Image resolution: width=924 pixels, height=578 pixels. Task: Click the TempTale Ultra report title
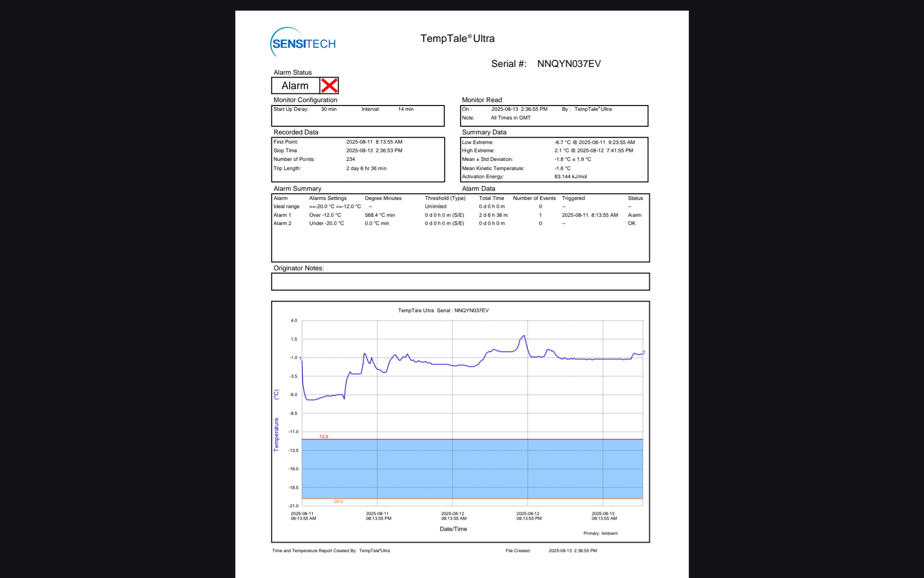[457, 39]
